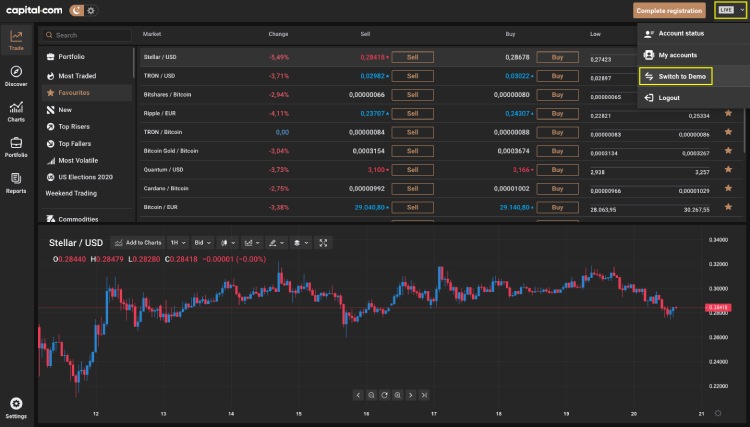Image resolution: width=750 pixels, height=427 pixels.
Task: Select the Cardano / Bitcoin row name
Action: 166,188
